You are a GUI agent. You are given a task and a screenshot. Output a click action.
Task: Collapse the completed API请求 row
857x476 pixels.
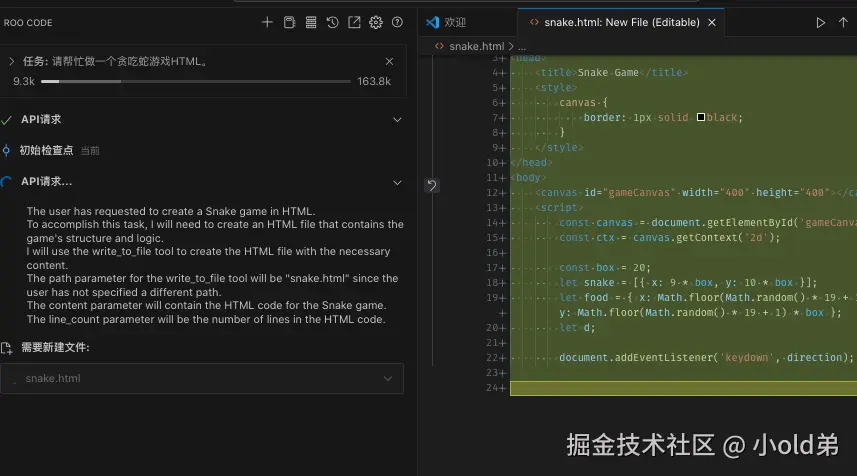pos(397,119)
